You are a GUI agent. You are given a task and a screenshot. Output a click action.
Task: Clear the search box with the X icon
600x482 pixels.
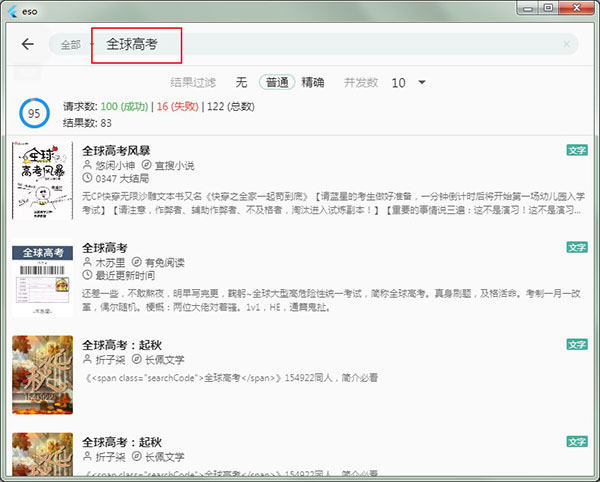567,44
